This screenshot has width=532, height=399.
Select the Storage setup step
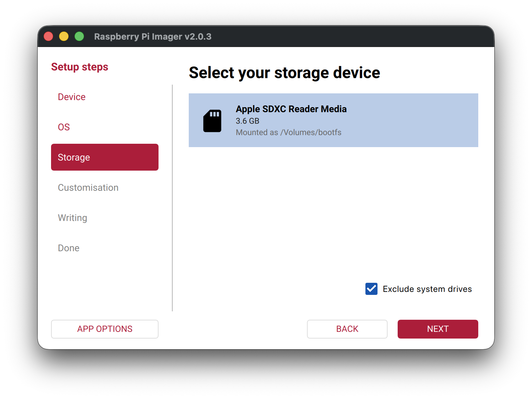click(105, 157)
